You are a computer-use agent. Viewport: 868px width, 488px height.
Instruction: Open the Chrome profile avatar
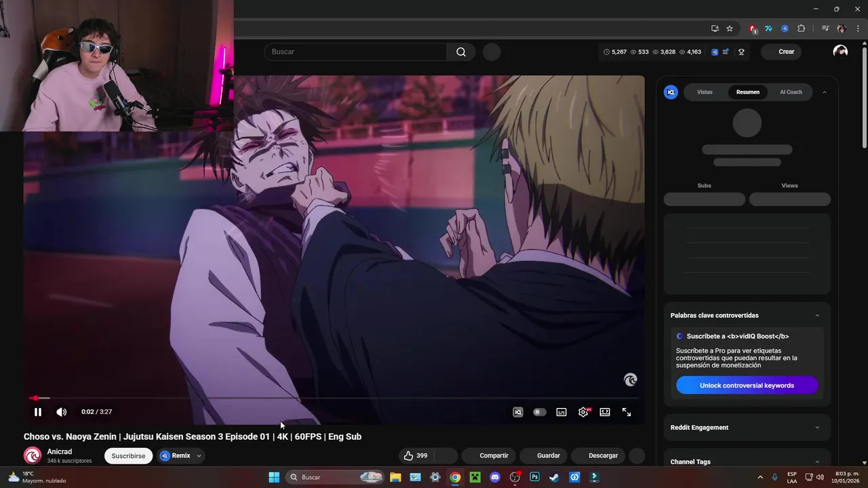[x=842, y=28]
